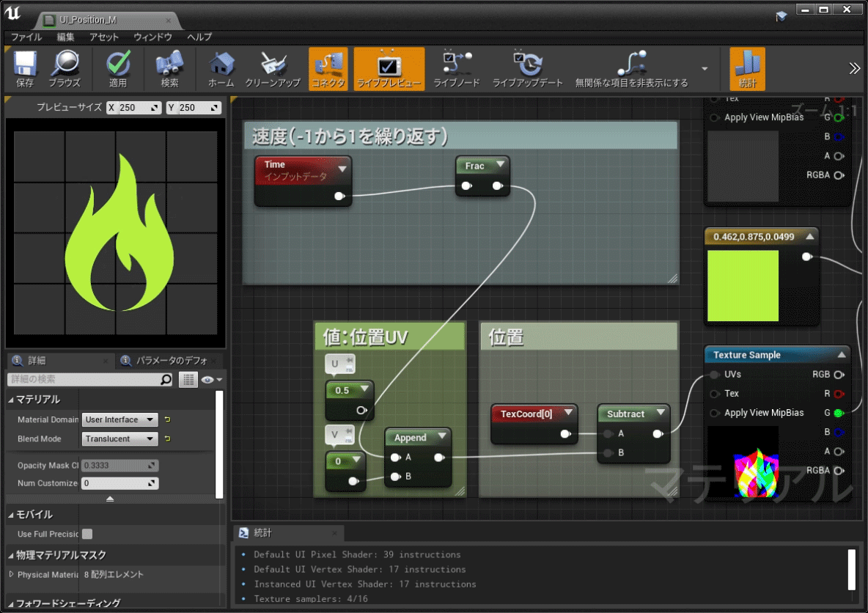Collapse the TexCoord[0] node arrow

pos(568,413)
